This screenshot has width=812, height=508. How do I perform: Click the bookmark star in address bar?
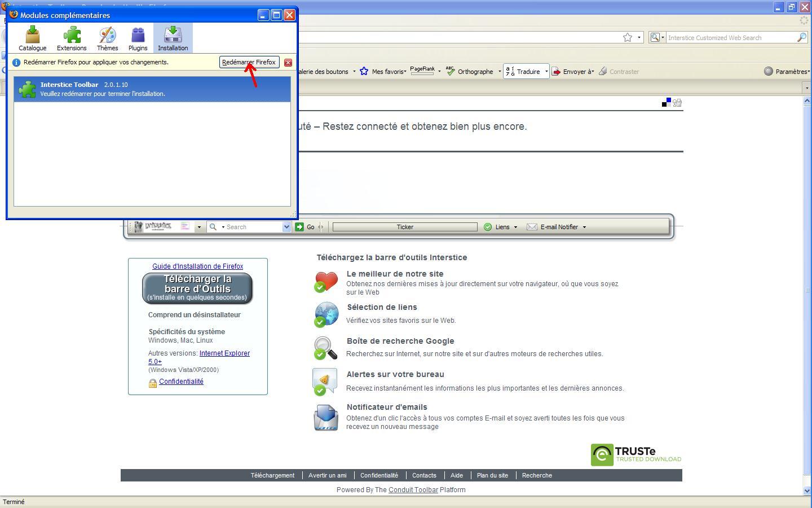[x=628, y=37]
